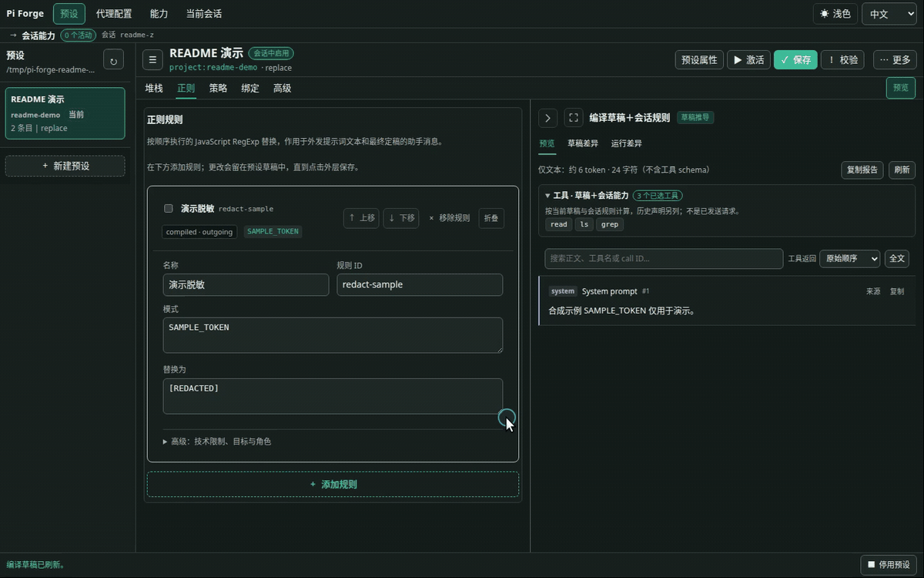Click the system role tag
The width and height of the screenshot is (924, 578).
tap(563, 291)
